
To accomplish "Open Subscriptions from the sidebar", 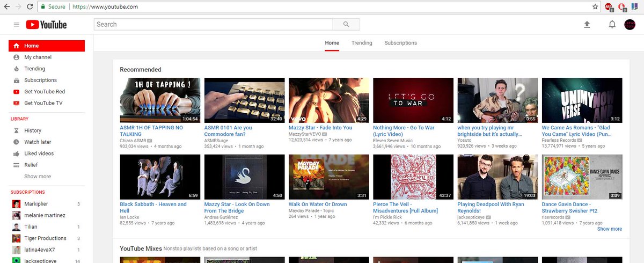I will pyautogui.click(x=47, y=81).
